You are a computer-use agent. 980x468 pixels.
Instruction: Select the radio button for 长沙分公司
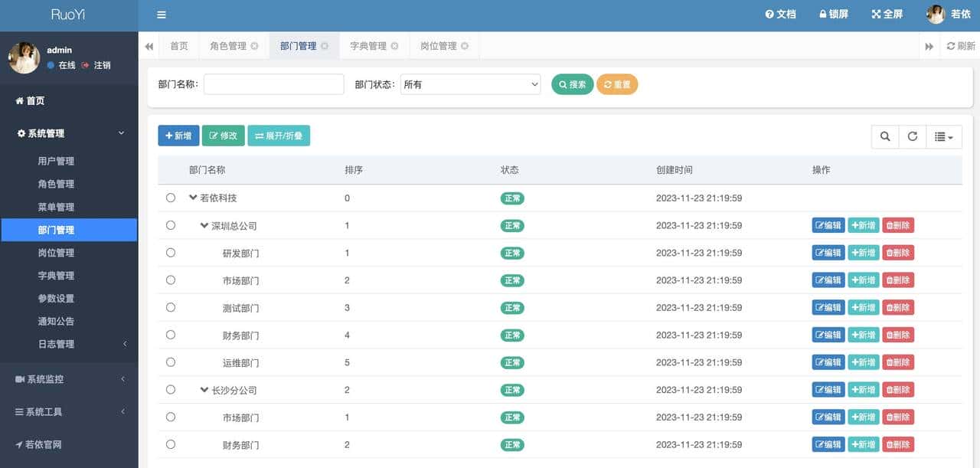171,390
